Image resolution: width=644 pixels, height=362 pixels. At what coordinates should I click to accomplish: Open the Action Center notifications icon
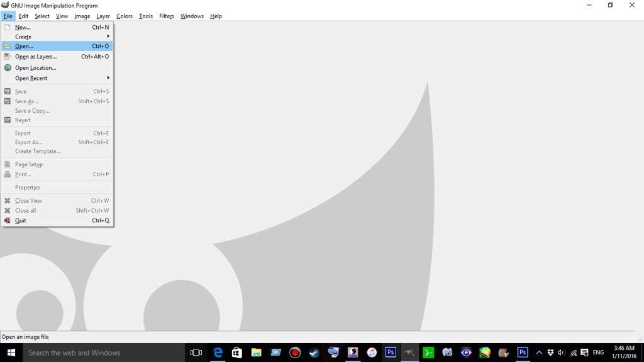[x=584, y=353]
